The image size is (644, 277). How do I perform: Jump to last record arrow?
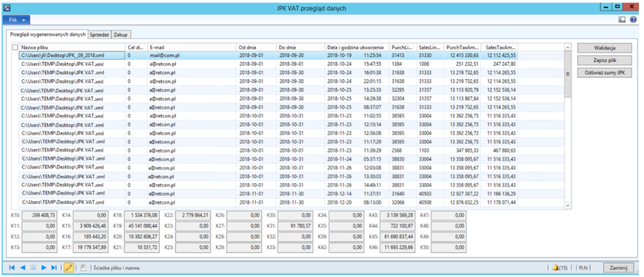point(55,268)
